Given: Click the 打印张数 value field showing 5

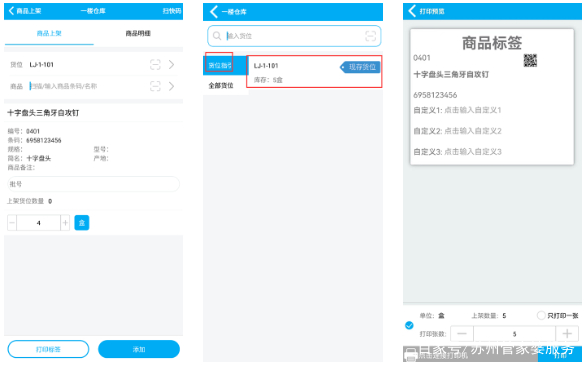Looking at the screenshot, I should (514, 334).
